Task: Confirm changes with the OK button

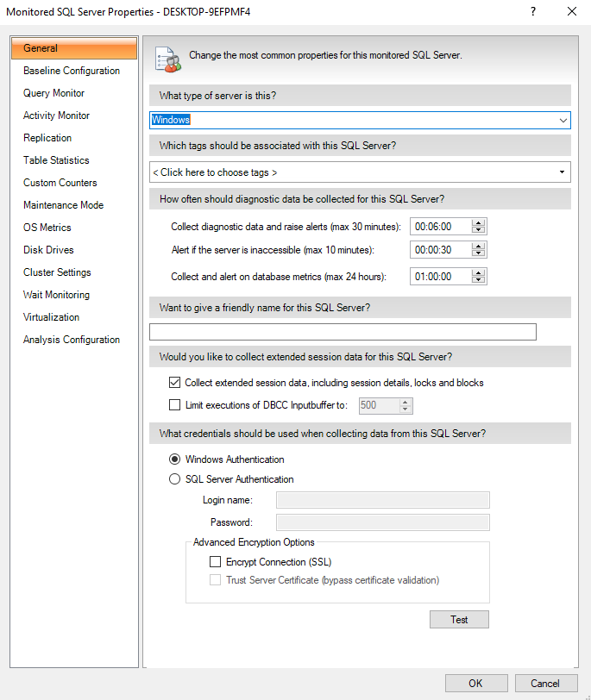Action: coord(476,683)
